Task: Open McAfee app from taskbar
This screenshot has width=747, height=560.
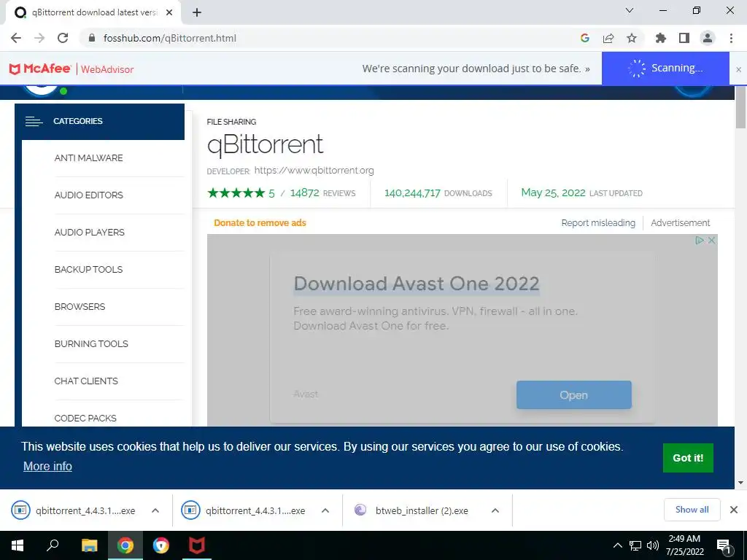Action: tap(197, 545)
